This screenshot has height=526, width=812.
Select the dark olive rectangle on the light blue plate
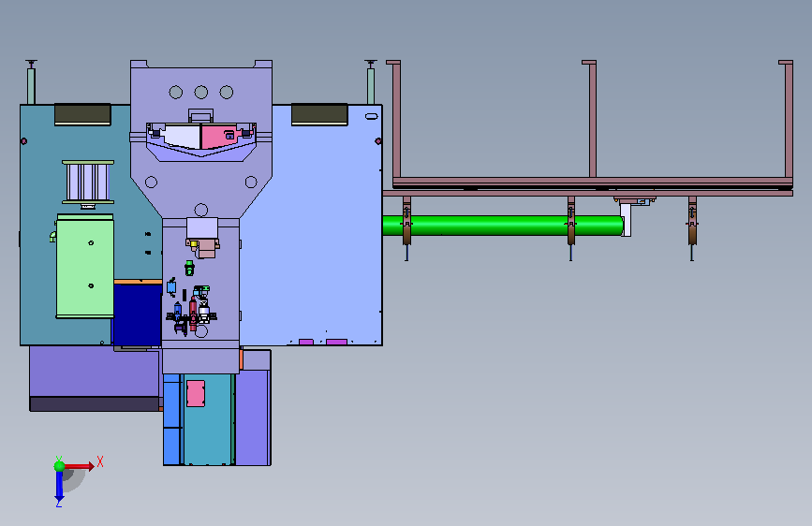coord(319,114)
